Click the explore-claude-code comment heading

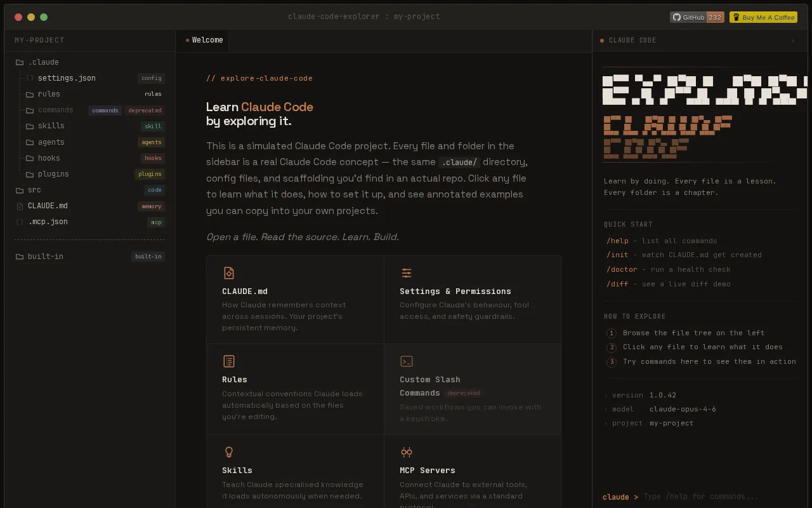(259, 78)
